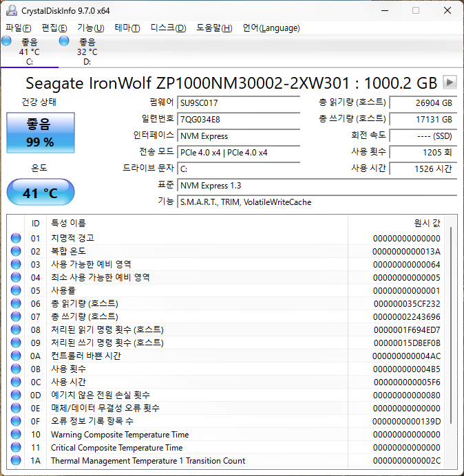
Task: Click status circle of 11 Critical Composite Temperature
Action: coord(16,447)
